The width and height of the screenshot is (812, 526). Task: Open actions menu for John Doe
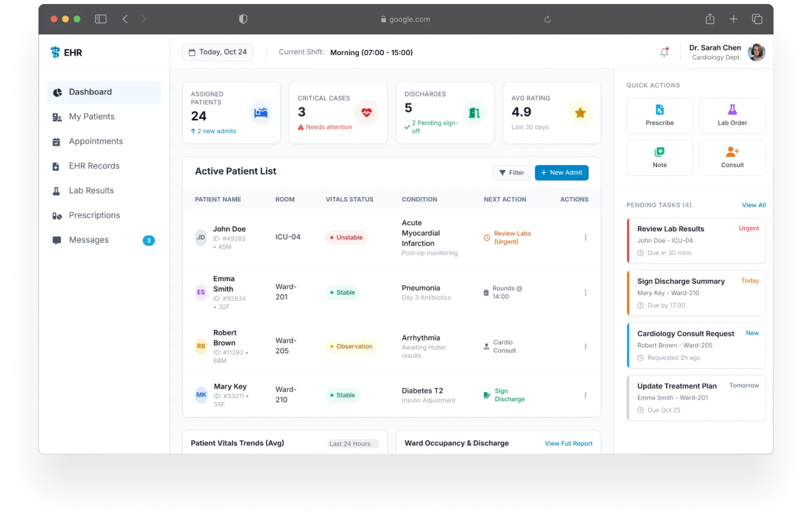[x=586, y=237]
